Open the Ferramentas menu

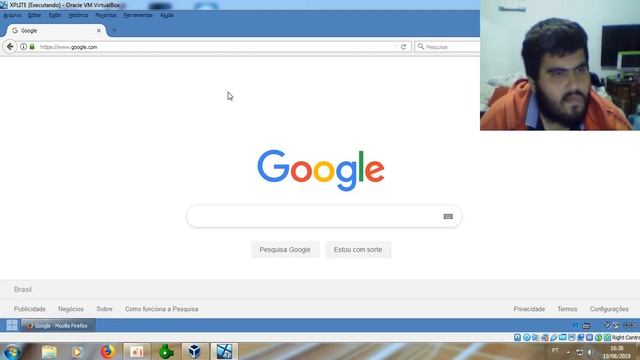(x=138, y=15)
